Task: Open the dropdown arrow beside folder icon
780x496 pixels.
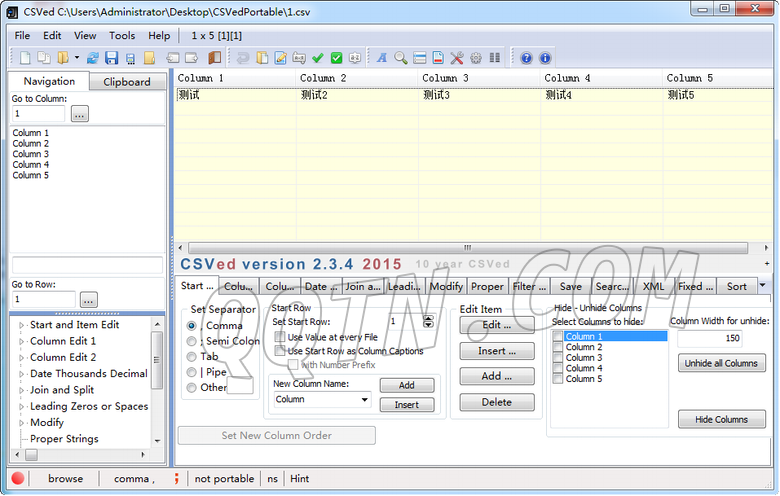Action: point(77,58)
